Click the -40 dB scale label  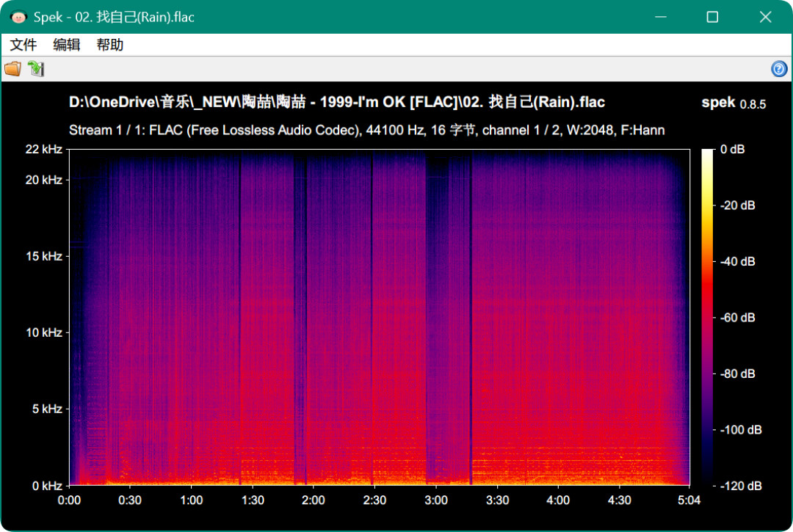point(737,262)
